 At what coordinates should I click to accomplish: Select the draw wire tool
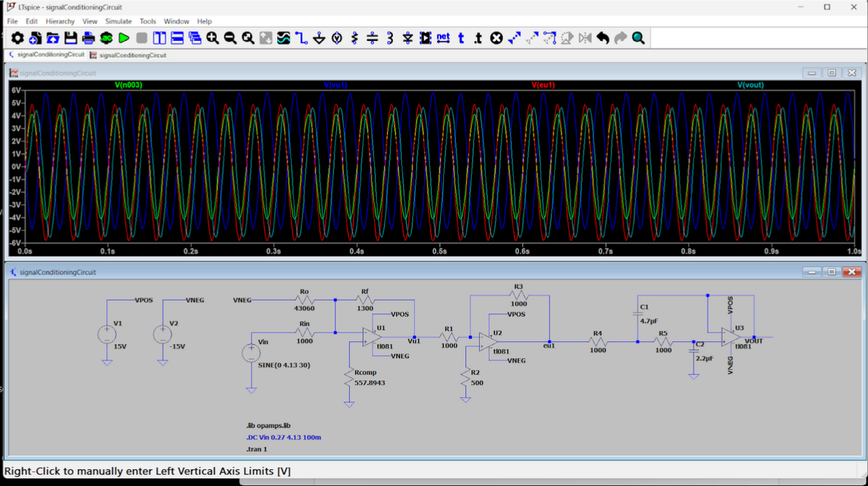(301, 38)
